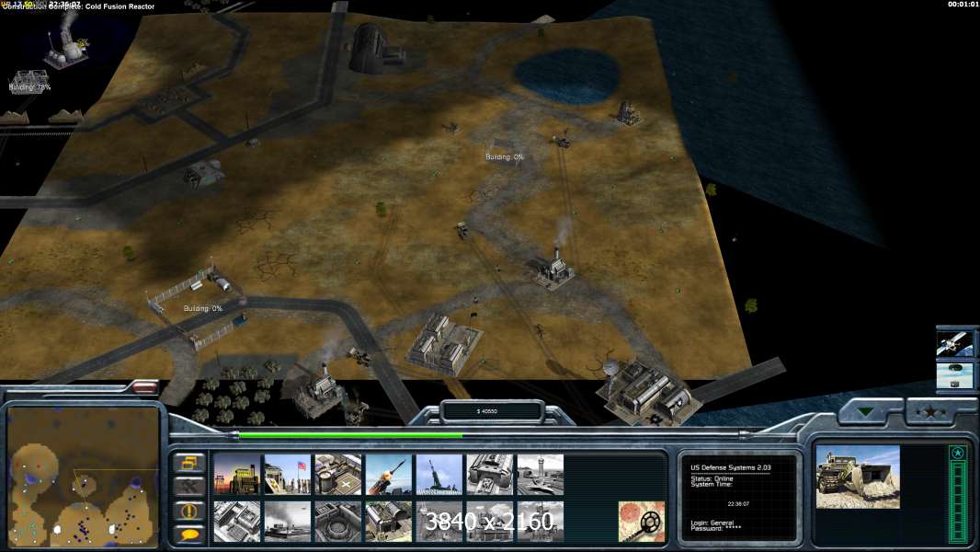The width and height of the screenshot is (980, 552).
Task: Click the 'Status: Online' text
Action: [x=711, y=478]
